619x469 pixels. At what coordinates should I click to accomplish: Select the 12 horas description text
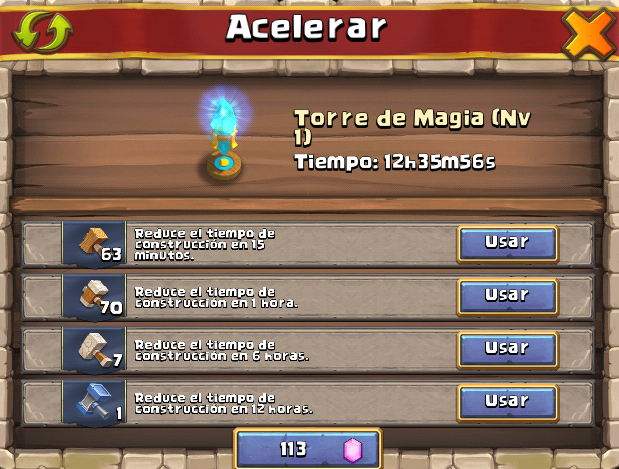coord(224,403)
